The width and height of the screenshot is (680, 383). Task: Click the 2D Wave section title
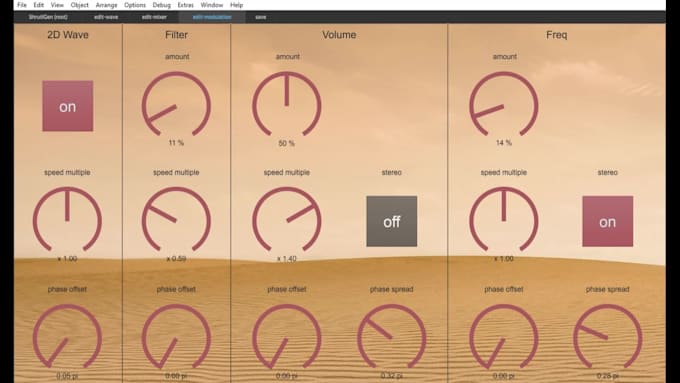point(68,35)
